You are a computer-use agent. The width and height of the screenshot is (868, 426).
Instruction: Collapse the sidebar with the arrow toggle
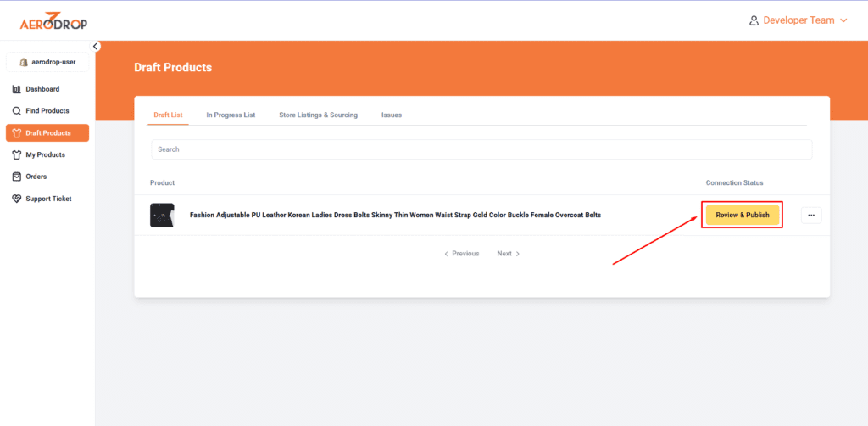(96, 46)
